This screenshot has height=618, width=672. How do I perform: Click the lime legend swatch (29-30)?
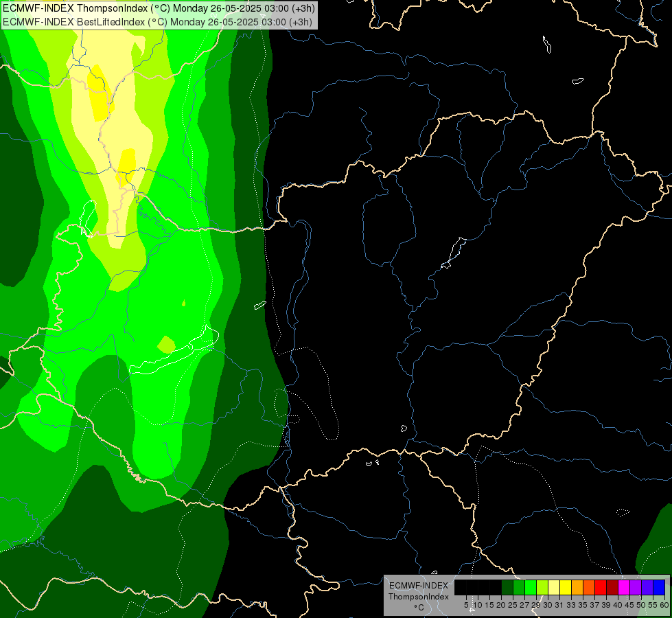click(542, 588)
